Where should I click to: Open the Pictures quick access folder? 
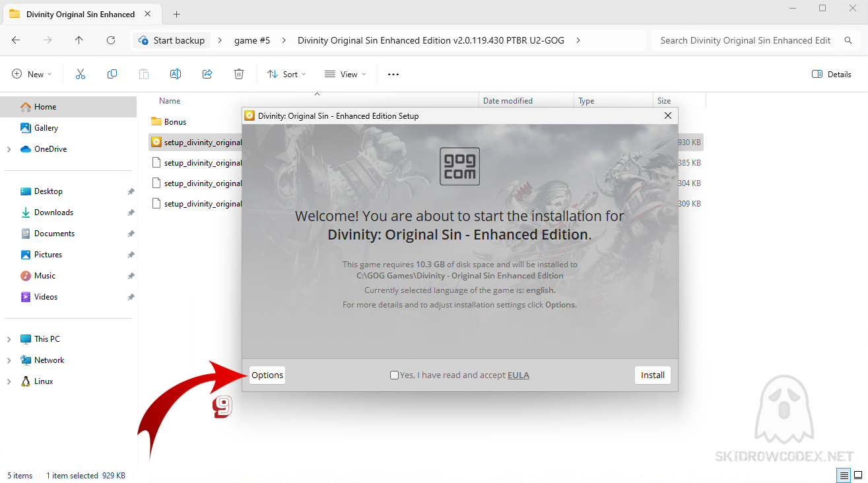(x=48, y=254)
